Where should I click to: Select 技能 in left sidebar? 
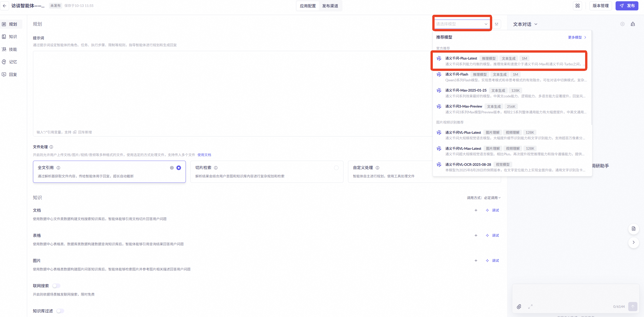point(13,49)
